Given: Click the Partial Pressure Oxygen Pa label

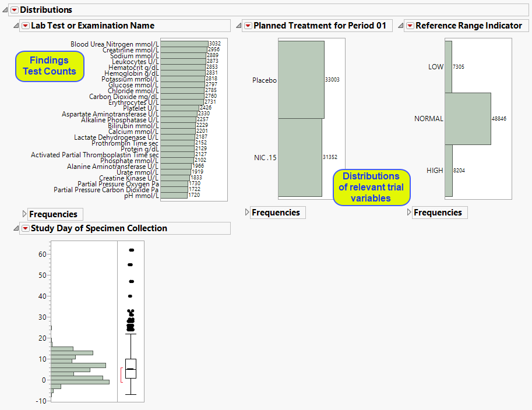Looking at the screenshot, I should click(118, 184).
